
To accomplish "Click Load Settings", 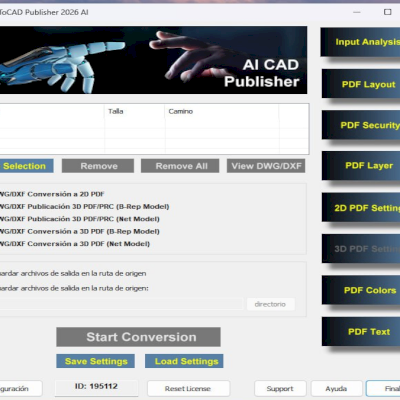I will [184, 361].
